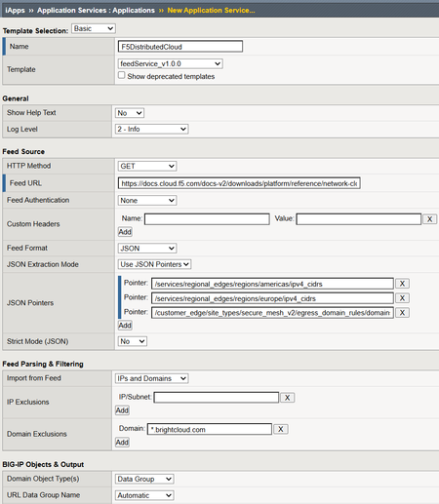Image resolution: width=439 pixels, height=504 pixels.
Task: Select the General section heading
Action: 16,98
